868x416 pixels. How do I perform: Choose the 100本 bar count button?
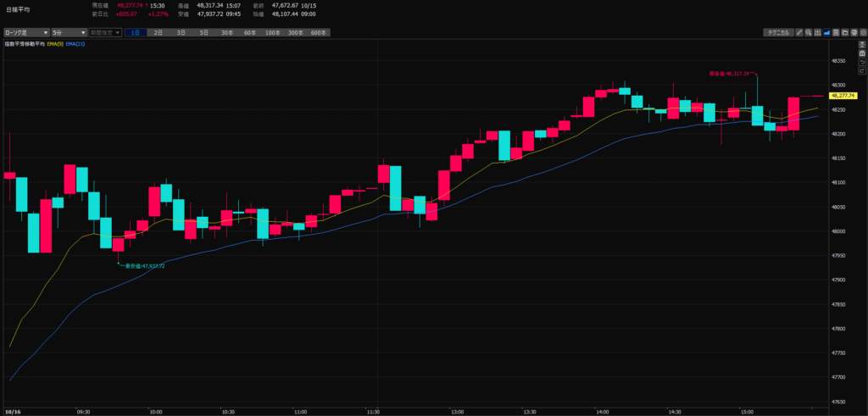[x=271, y=32]
